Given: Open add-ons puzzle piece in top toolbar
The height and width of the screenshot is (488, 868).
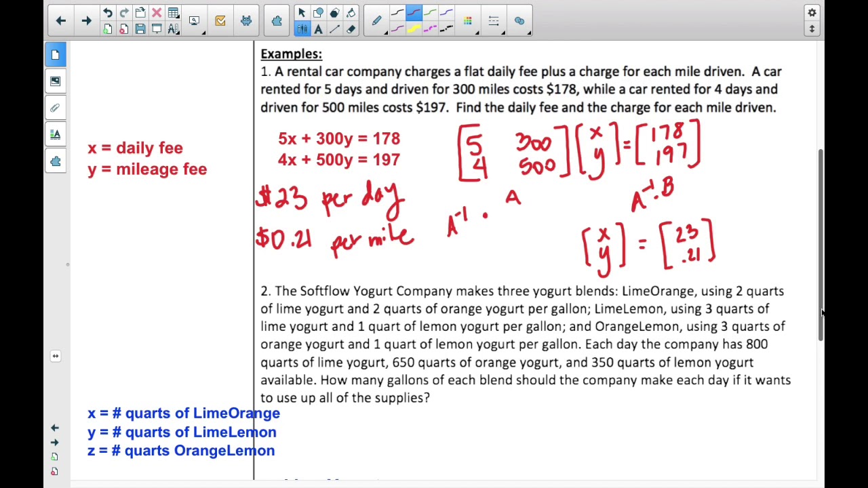Looking at the screenshot, I should click(277, 21).
